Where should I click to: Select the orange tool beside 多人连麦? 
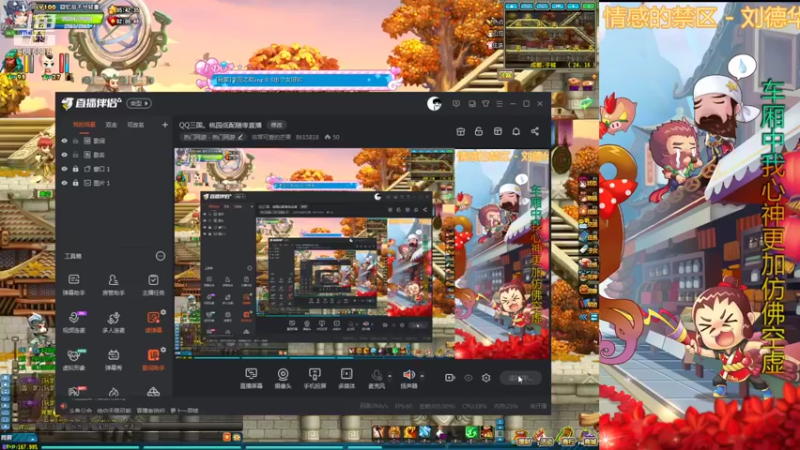pyautogui.click(x=153, y=322)
